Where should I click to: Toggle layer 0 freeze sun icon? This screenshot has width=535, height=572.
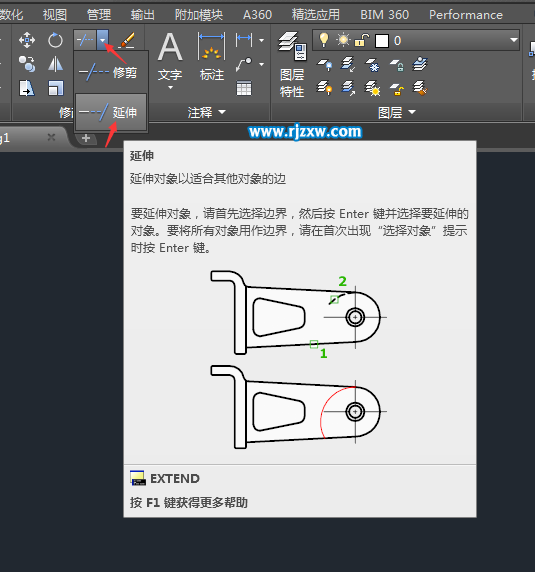(343, 40)
